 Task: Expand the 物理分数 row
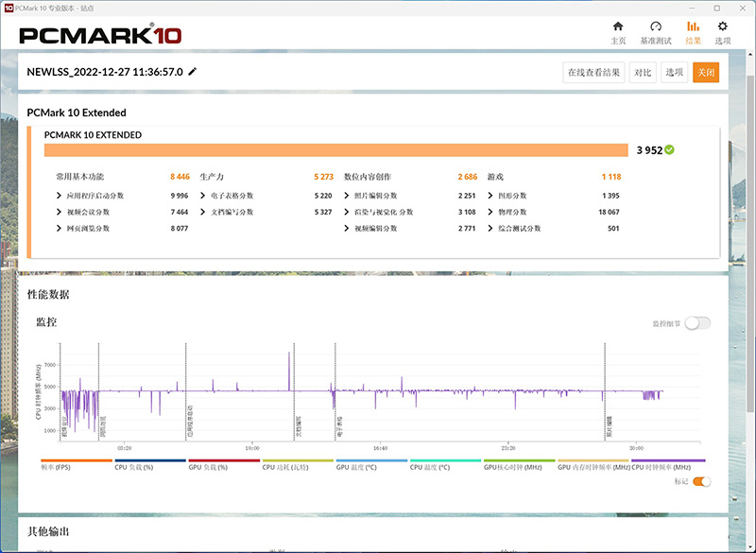(491, 213)
